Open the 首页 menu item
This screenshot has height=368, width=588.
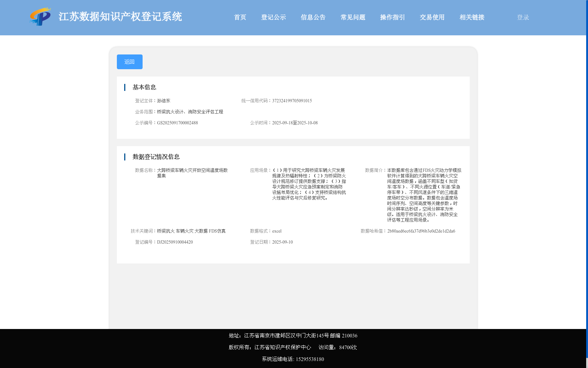click(x=240, y=17)
